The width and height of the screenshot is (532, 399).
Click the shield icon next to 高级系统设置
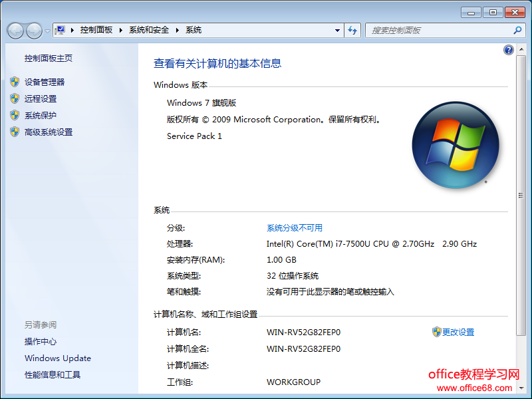pyautogui.click(x=15, y=132)
